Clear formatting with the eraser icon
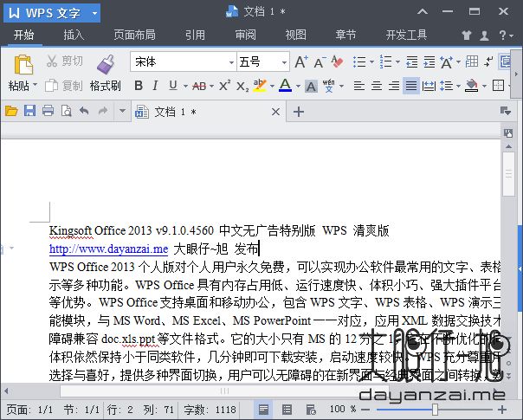 (x=337, y=61)
